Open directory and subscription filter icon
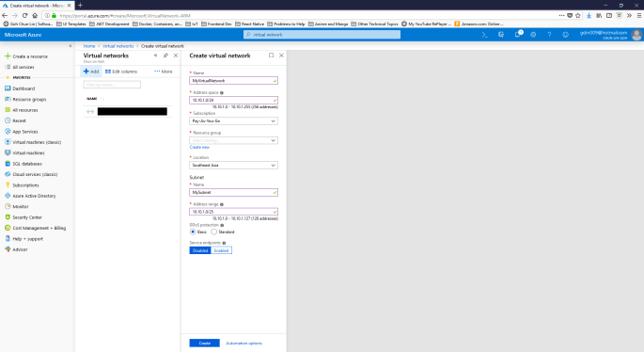Viewport: 644px width, 352px height. point(501,35)
